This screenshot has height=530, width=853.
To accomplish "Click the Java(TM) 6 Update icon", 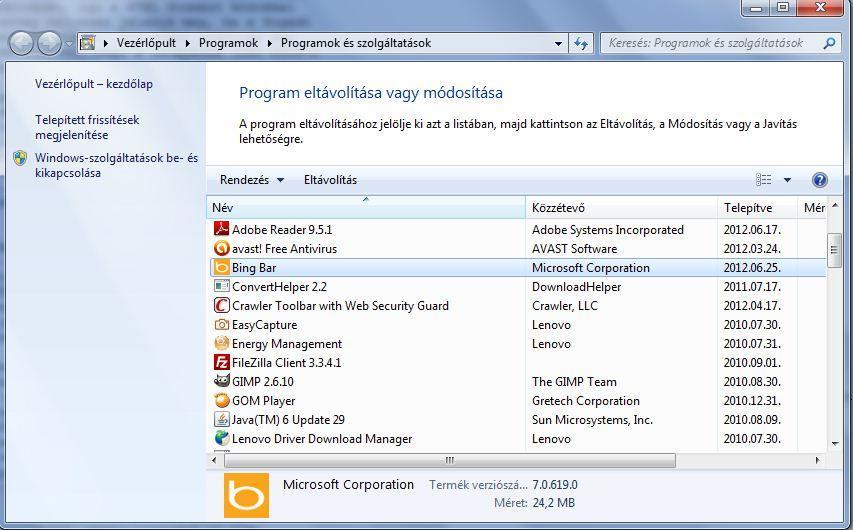I will click(221, 420).
